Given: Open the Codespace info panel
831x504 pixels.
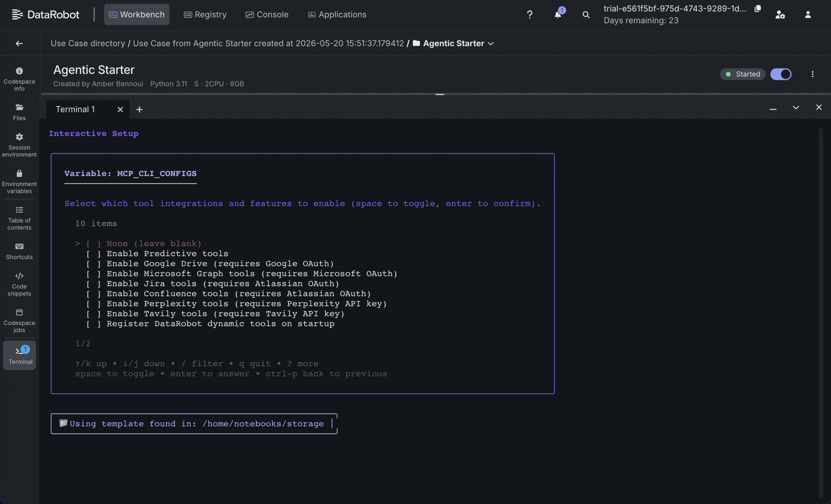Looking at the screenshot, I should coord(19,79).
